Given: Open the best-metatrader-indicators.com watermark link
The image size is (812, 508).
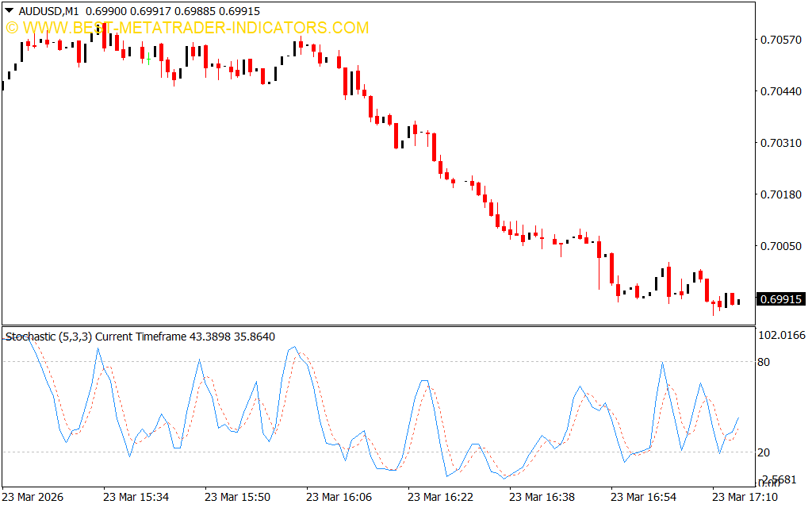Looking at the screenshot, I should click(x=187, y=28).
